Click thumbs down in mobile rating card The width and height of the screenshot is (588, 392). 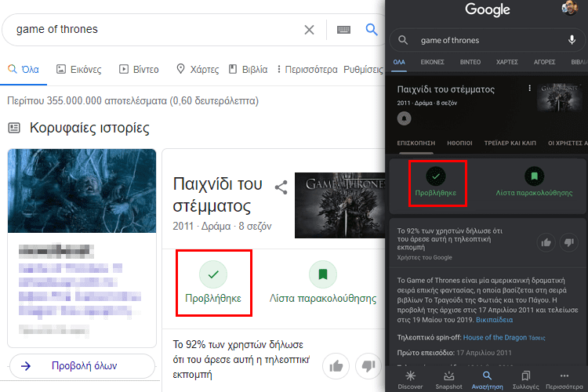click(x=569, y=243)
